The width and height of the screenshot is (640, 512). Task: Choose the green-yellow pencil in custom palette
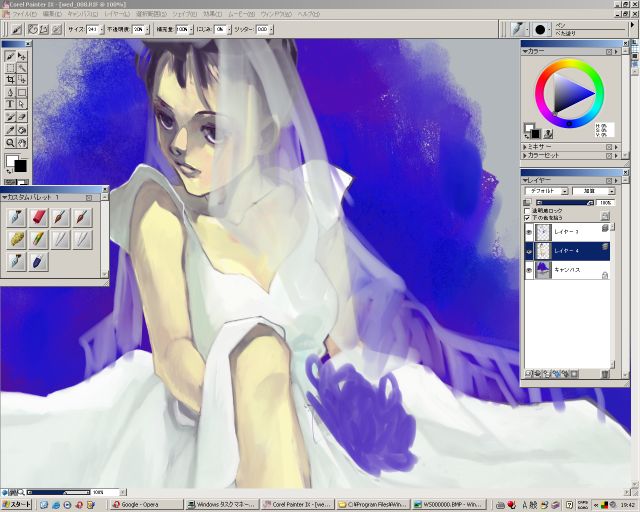[x=38, y=239]
